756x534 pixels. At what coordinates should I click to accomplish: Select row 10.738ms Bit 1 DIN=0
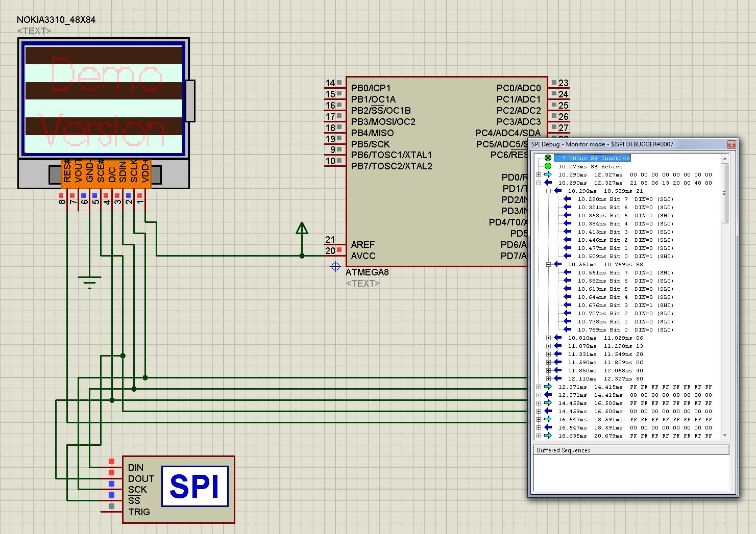point(625,321)
